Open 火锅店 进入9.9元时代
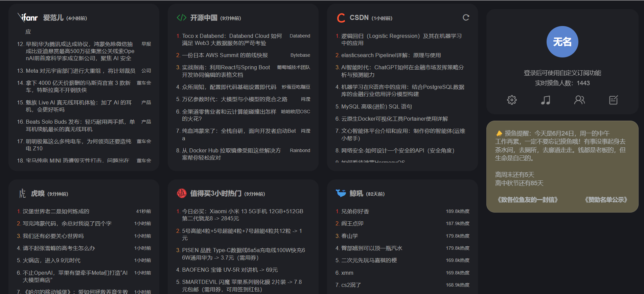644x294 pixels. pos(51,261)
